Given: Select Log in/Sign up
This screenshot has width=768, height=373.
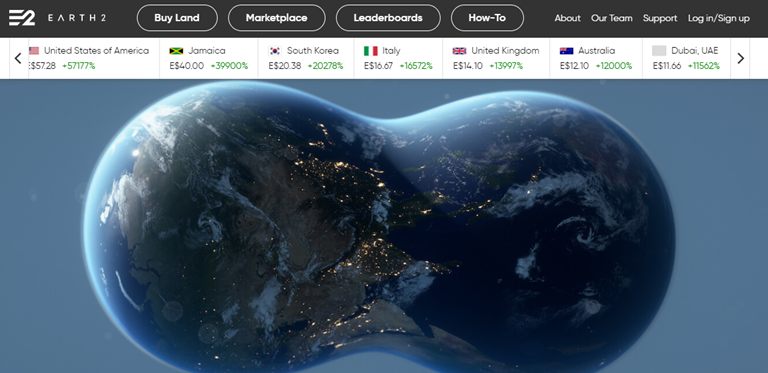Looking at the screenshot, I should coord(719,19).
